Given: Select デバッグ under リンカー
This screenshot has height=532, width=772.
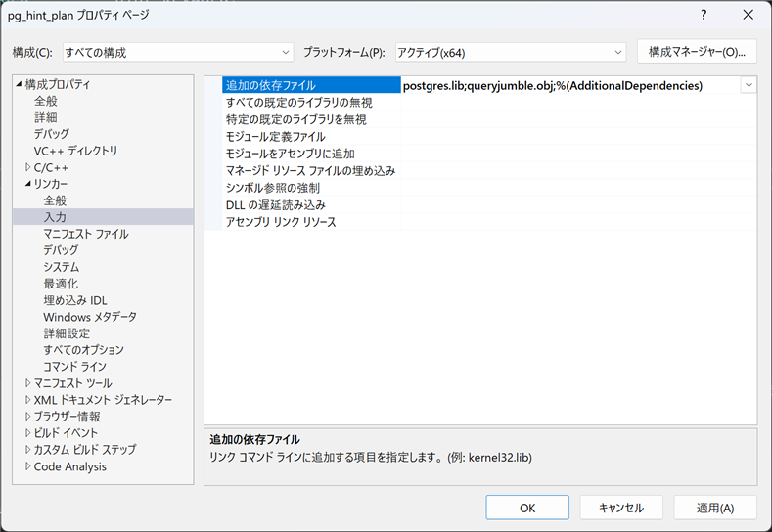Looking at the screenshot, I should [61, 250].
